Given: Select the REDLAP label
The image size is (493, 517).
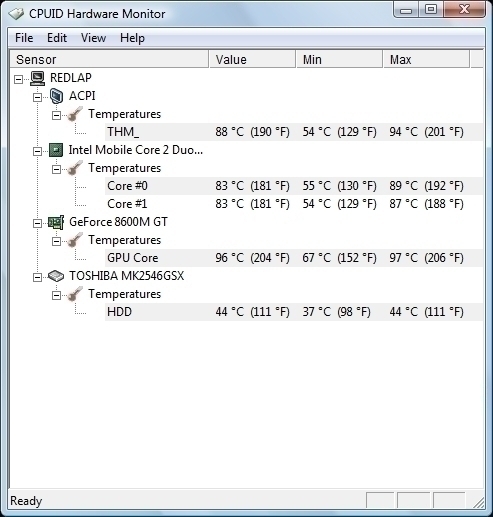Looking at the screenshot, I should [x=71, y=78].
